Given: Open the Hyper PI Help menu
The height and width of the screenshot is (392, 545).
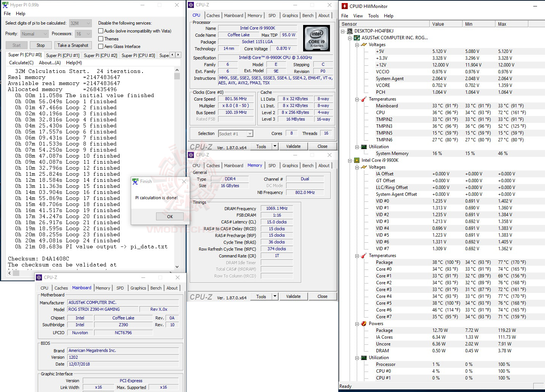Looking at the screenshot, I should [x=20, y=13].
